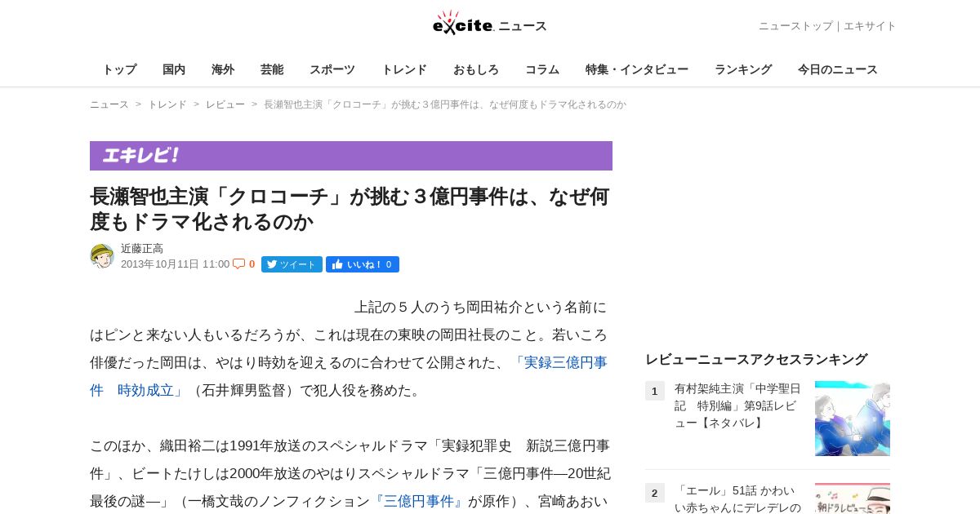Open the 国内 nav item
The height and width of the screenshot is (514, 980).
tap(174, 69)
